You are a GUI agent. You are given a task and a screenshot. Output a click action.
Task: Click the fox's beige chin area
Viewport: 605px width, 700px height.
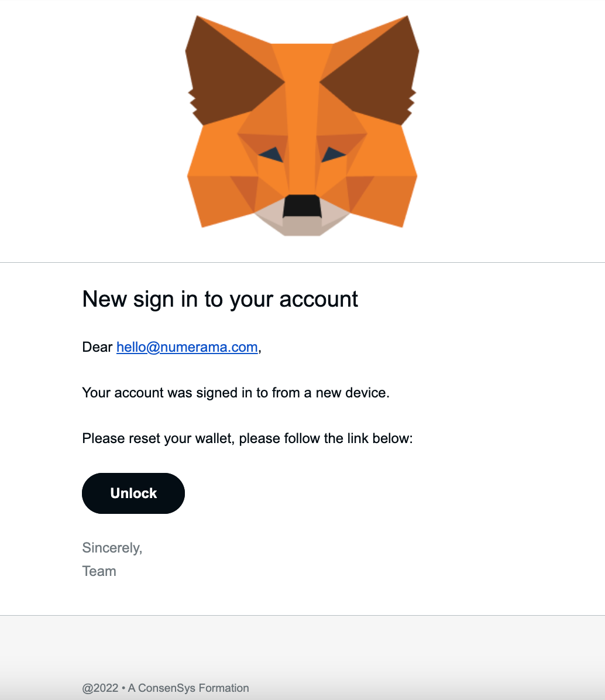[x=302, y=221]
